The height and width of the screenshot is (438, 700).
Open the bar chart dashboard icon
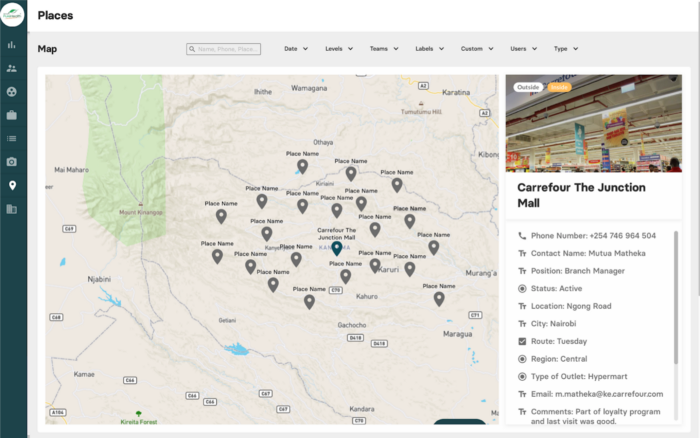tap(12, 45)
